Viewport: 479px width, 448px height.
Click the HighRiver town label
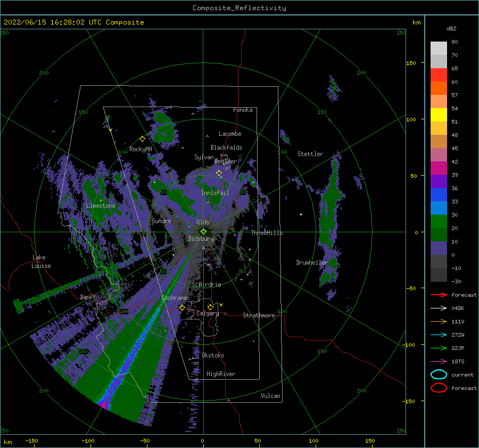[221, 374]
